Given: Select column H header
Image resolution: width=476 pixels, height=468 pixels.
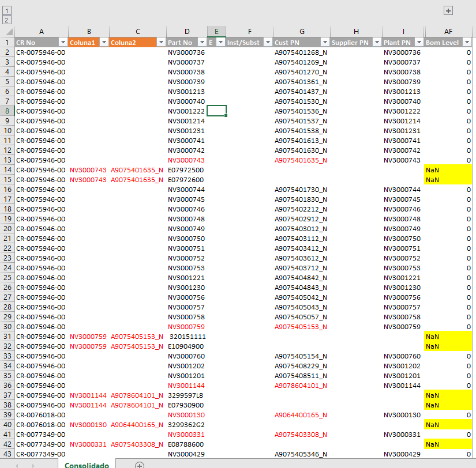Looking at the screenshot, I should tap(356, 32).
